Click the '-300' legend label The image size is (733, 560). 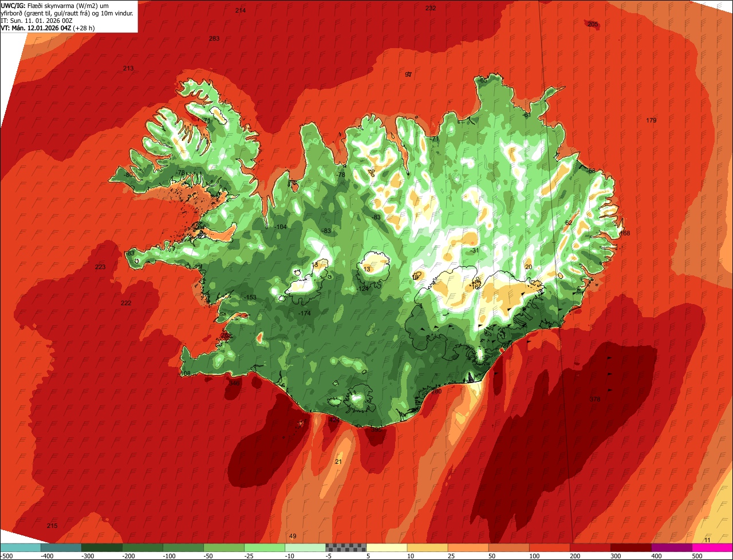click(x=88, y=555)
